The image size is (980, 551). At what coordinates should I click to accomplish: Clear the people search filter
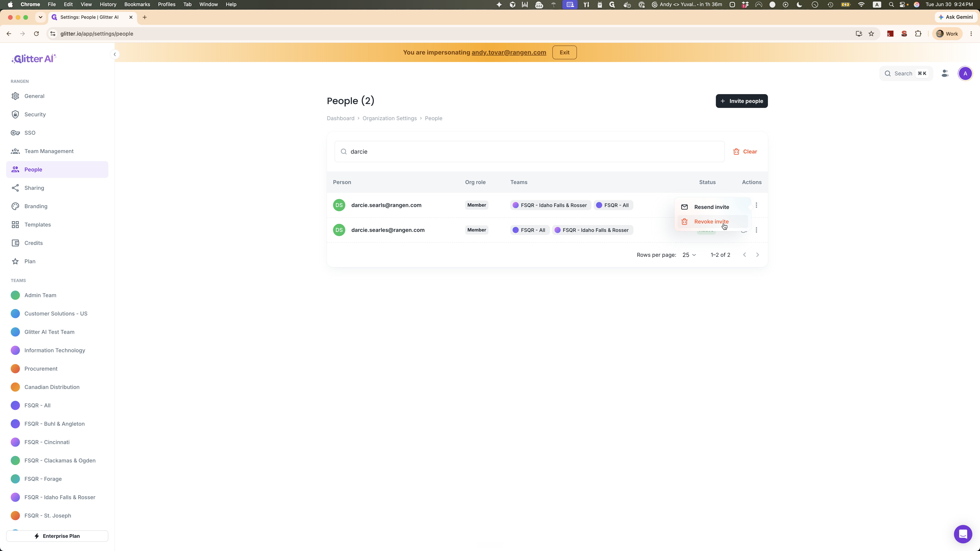(x=745, y=152)
